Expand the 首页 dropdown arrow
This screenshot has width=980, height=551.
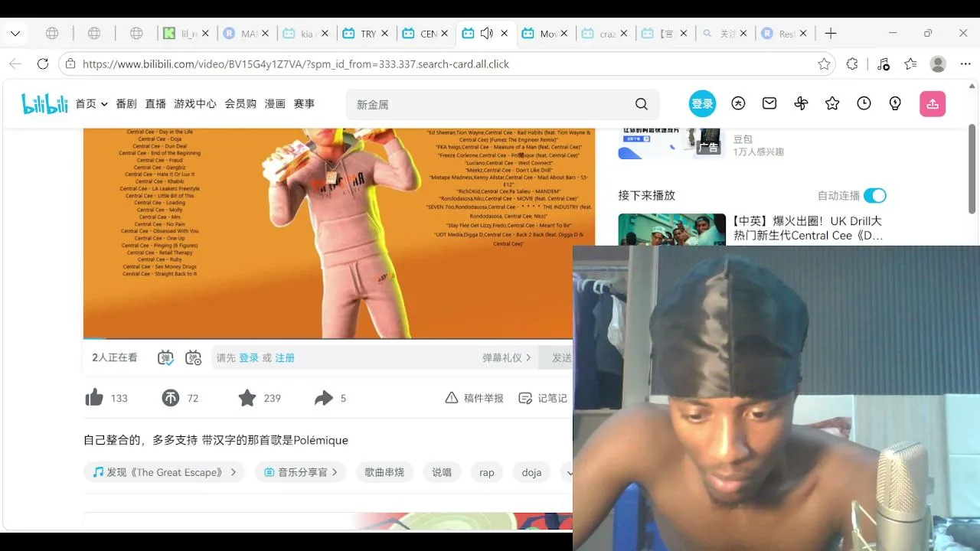(x=104, y=104)
